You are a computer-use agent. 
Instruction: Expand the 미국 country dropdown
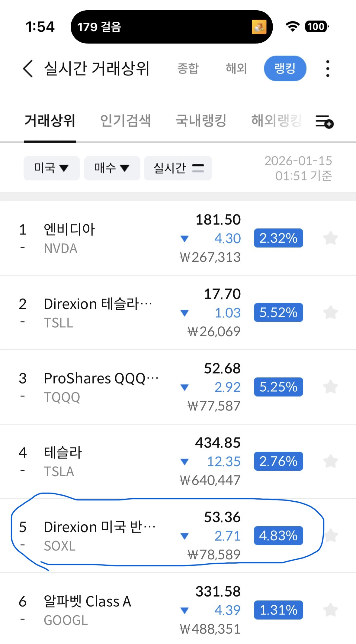point(52,168)
